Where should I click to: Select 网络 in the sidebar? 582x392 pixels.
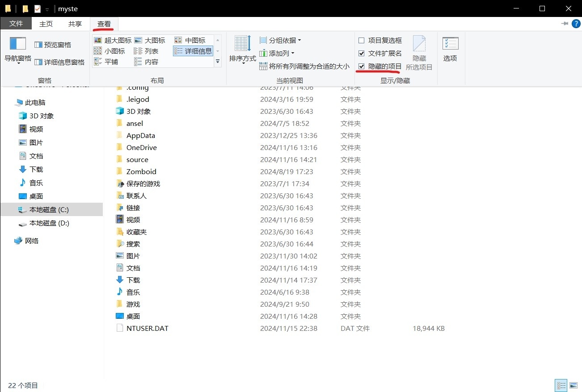click(26, 241)
